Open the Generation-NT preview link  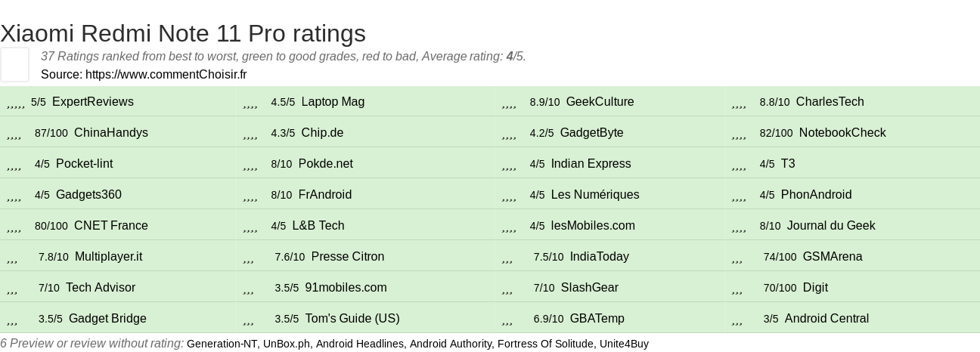click(222, 344)
